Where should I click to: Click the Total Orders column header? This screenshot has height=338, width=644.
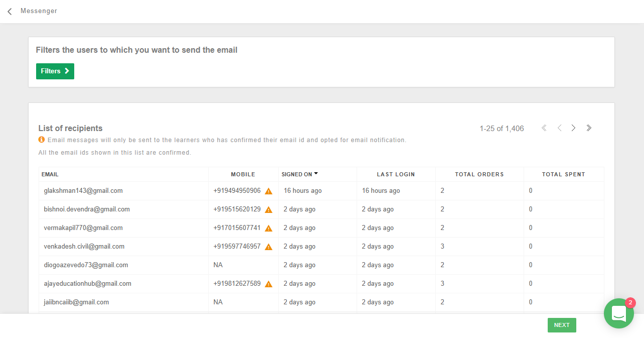479,174
